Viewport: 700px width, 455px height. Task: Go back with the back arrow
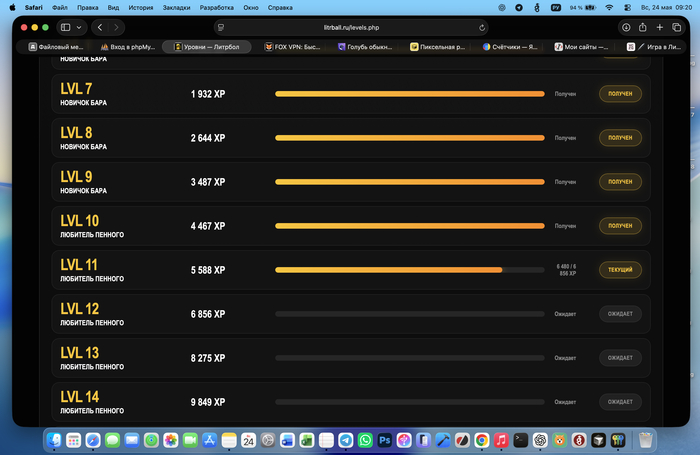pyautogui.click(x=100, y=27)
